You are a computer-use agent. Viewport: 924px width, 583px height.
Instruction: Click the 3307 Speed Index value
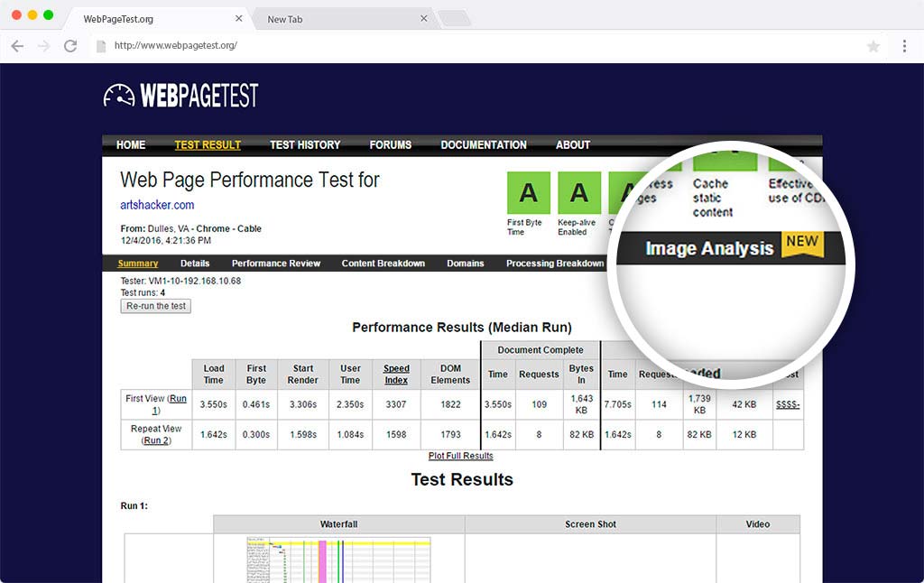396,404
